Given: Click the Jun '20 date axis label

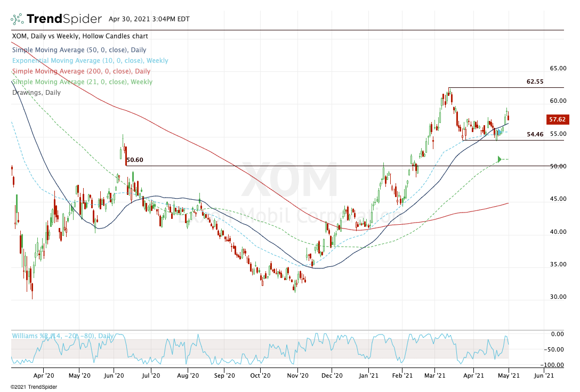Looking at the screenshot, I should pos(114,375).
